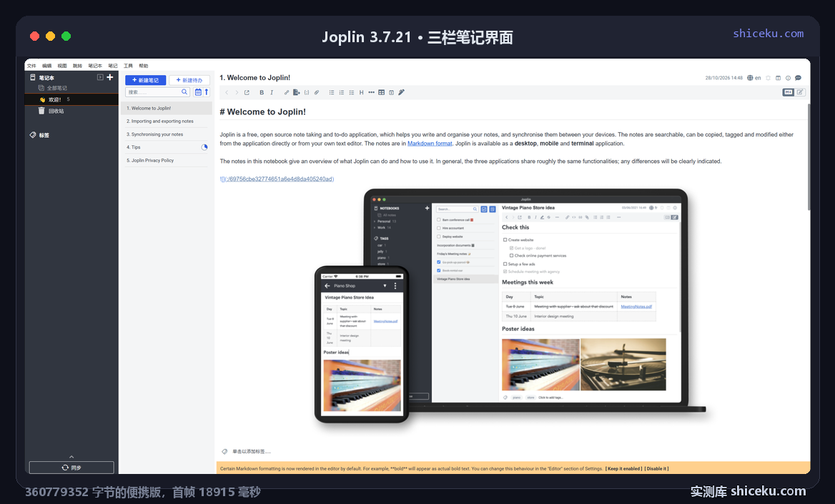Select the 欢迎! notebook

(x=71, y=99)
